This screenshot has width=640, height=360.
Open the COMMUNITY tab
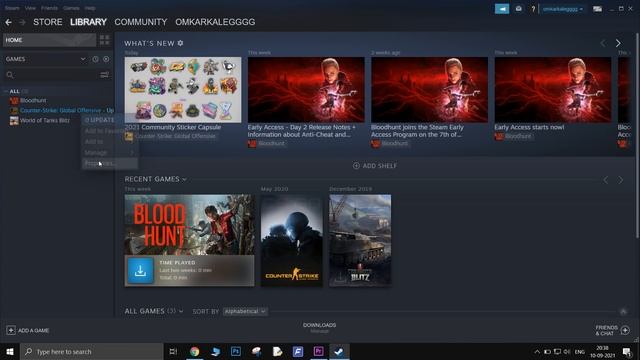[x=141, y=22]
